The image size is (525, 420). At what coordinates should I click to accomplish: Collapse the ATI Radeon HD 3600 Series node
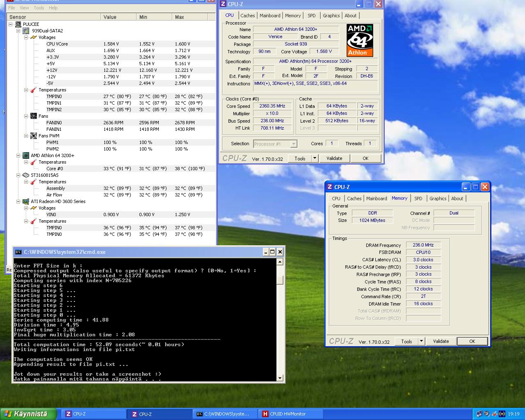(18, 201)
